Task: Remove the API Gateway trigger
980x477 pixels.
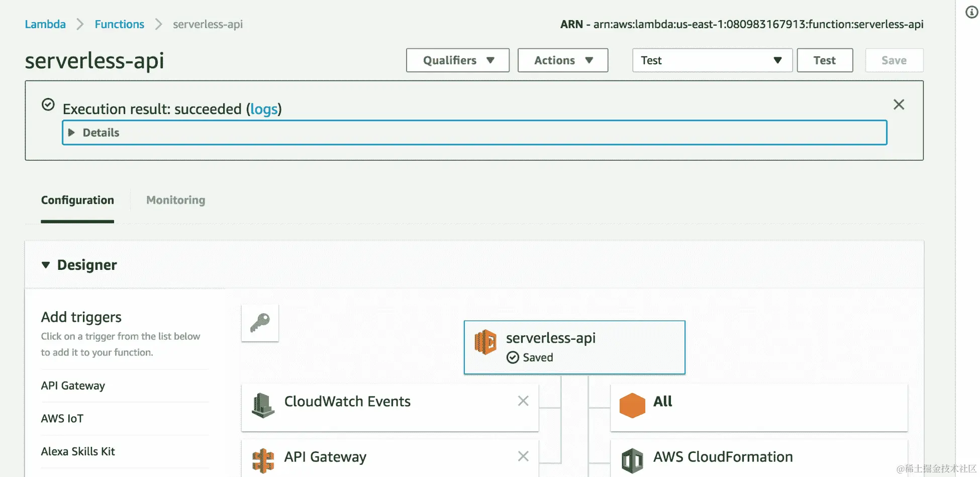Action: (523, 456)
